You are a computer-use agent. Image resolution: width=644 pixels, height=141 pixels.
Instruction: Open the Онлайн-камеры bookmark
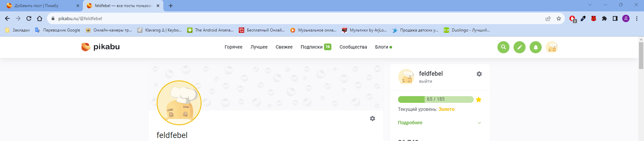[109, 30]
